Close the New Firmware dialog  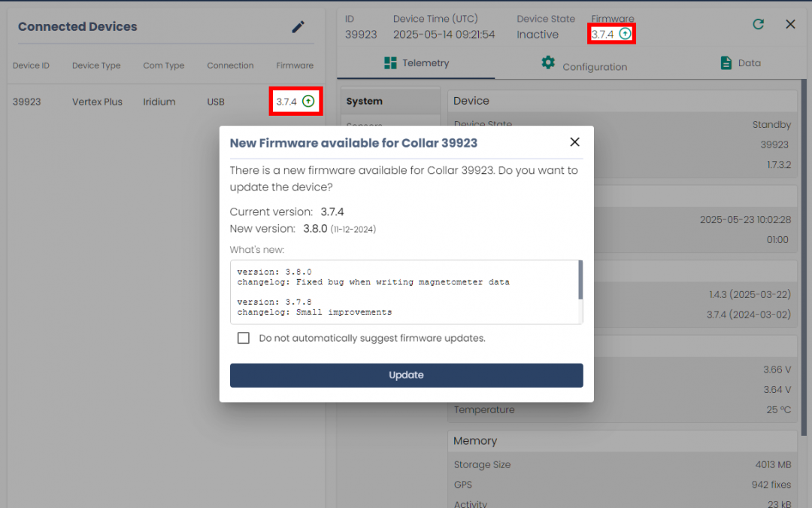coord(574,142)
